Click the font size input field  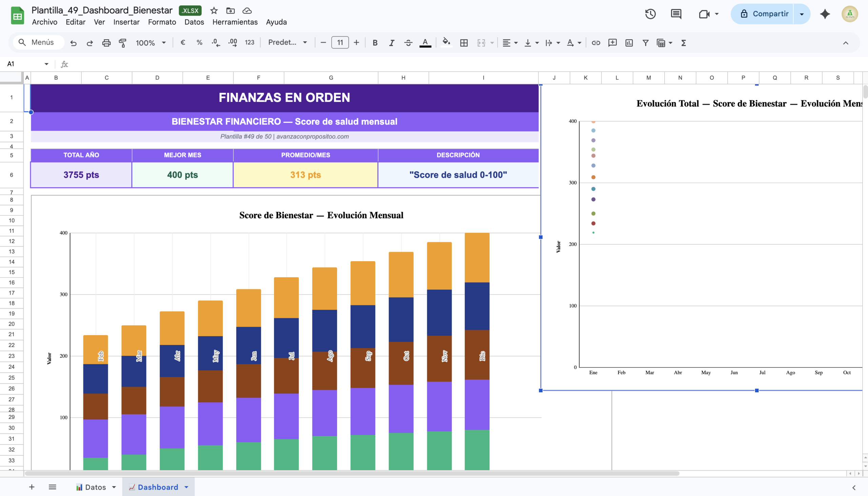point(340,43)
